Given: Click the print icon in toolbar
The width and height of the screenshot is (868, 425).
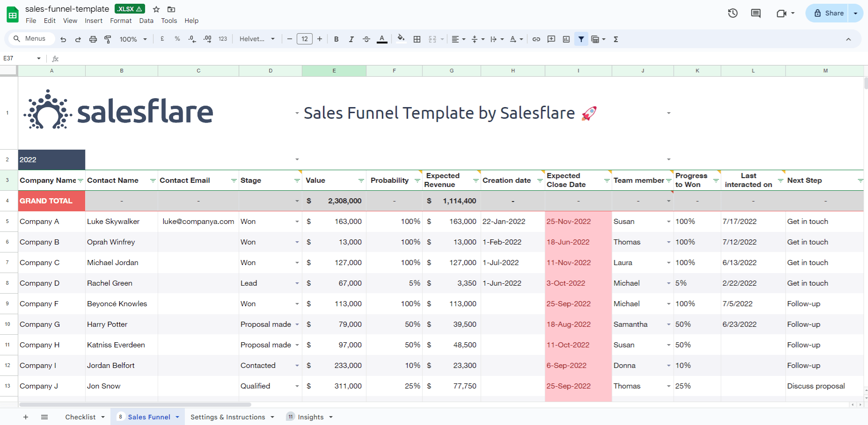Looking at the screenshot, I should pyautogui.click(x=93, y=39).
